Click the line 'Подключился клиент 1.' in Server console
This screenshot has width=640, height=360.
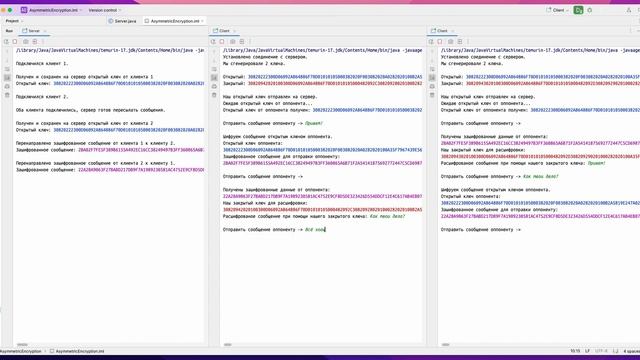[42, 64]
